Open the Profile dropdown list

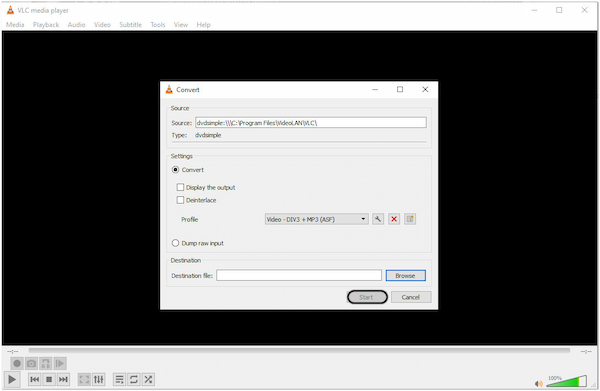point(317,219)
